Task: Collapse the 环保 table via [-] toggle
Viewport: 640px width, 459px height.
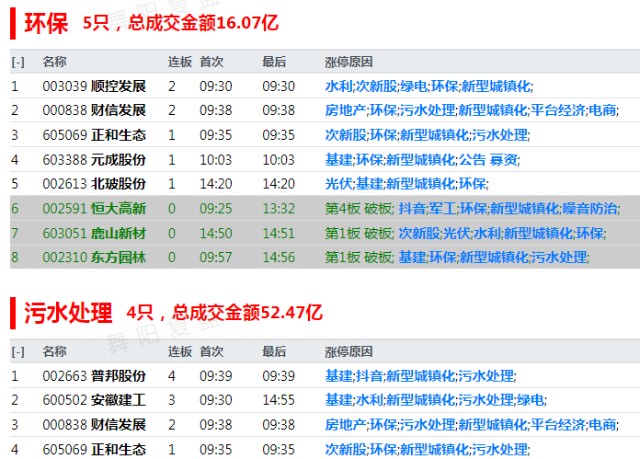Action: point(18,62)
